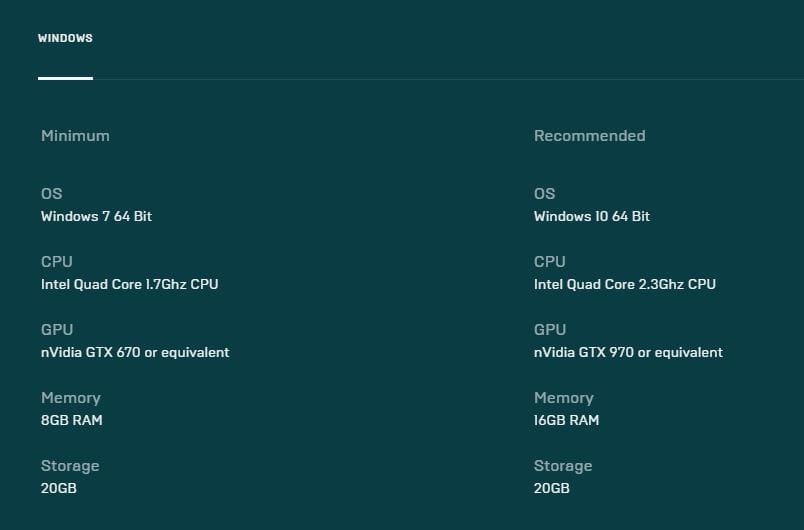The image size is (804, 530).
Task: Select Intel Quad Core 2.3Ghz CPU text
Action: click(624, 284)
